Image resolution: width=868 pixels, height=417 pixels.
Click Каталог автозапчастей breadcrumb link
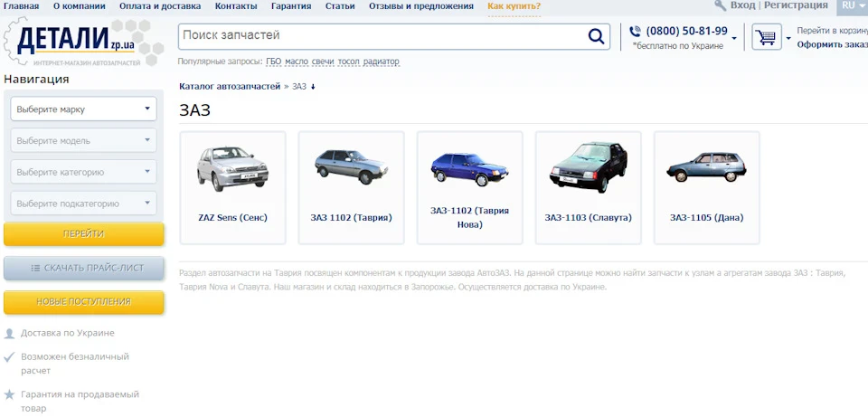[x=230, y=87]
